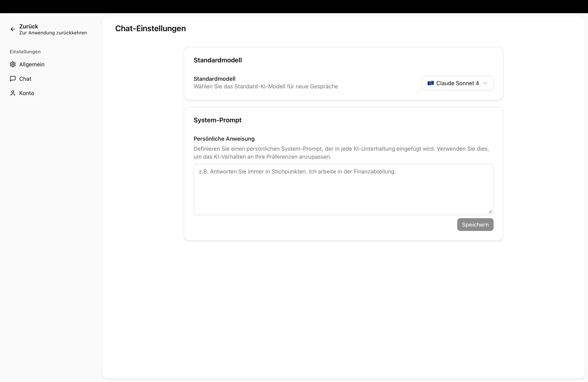Open the Chat settings section
The height and width of the screenshot is (382, 588).
tap(25, 79)
